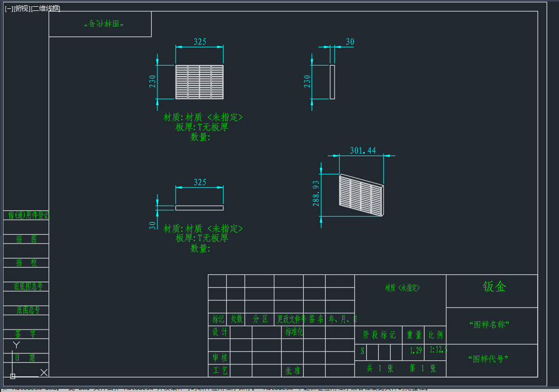Select the 共 1 张 sheet count text

(x=380, y=368)
